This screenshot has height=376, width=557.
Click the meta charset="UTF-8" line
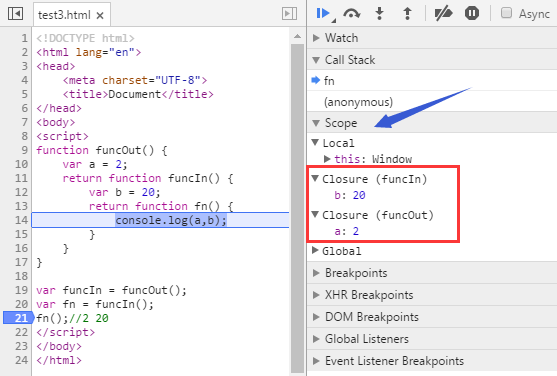135,80
